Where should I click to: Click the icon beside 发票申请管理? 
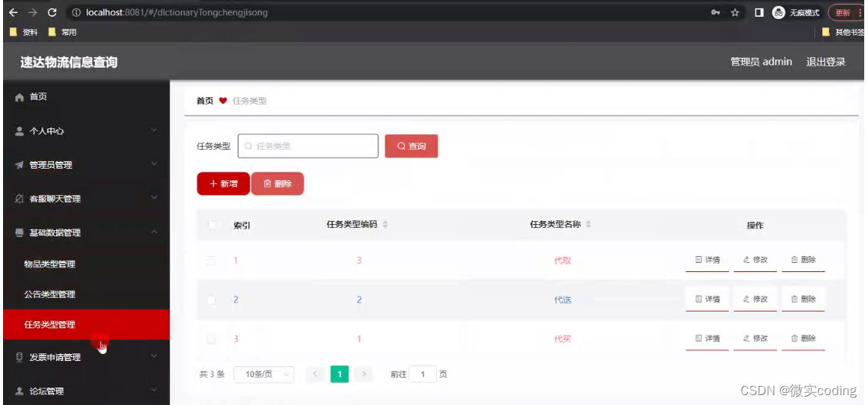pyautogui.click(x=20, y=357)
